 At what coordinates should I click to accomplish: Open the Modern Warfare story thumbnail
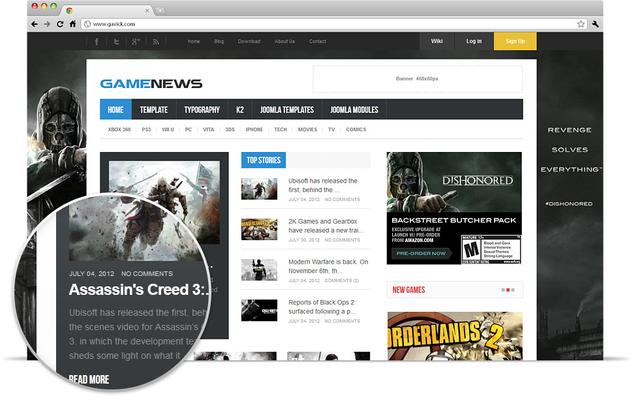coord(259,270)
